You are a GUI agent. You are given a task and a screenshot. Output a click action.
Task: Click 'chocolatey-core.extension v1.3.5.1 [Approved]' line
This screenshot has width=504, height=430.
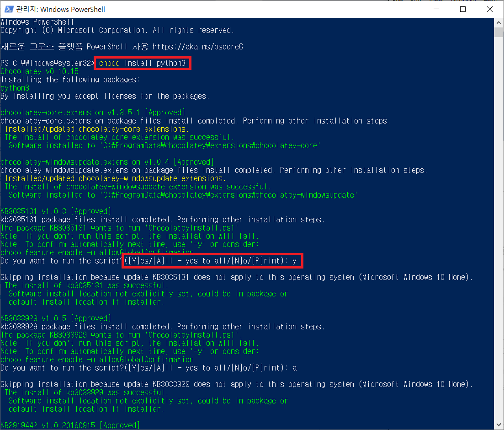pyautogui.click(x=93, y=113)
